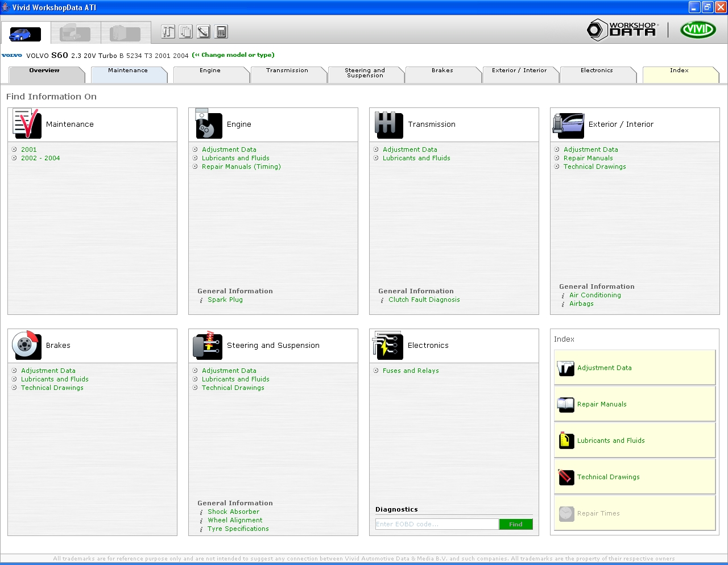Click the Transmission panel heading text
The width and height of the screenshot is (728, 565).
[x=432, y=124]
